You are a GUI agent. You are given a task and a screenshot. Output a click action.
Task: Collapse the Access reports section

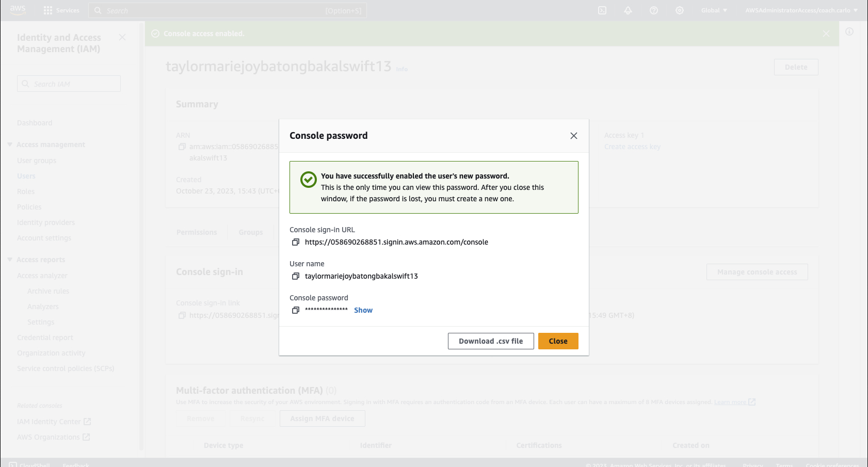[x=10, y=260]
